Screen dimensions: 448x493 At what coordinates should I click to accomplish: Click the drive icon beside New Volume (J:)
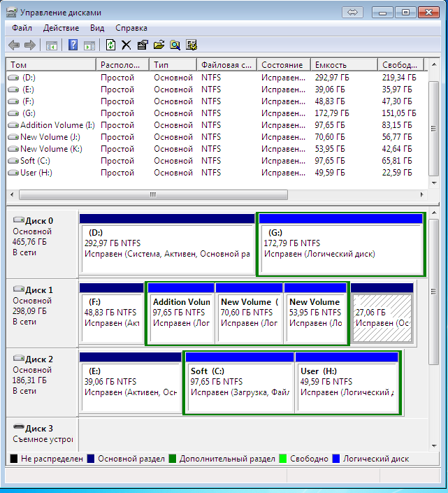pos(13,137)
